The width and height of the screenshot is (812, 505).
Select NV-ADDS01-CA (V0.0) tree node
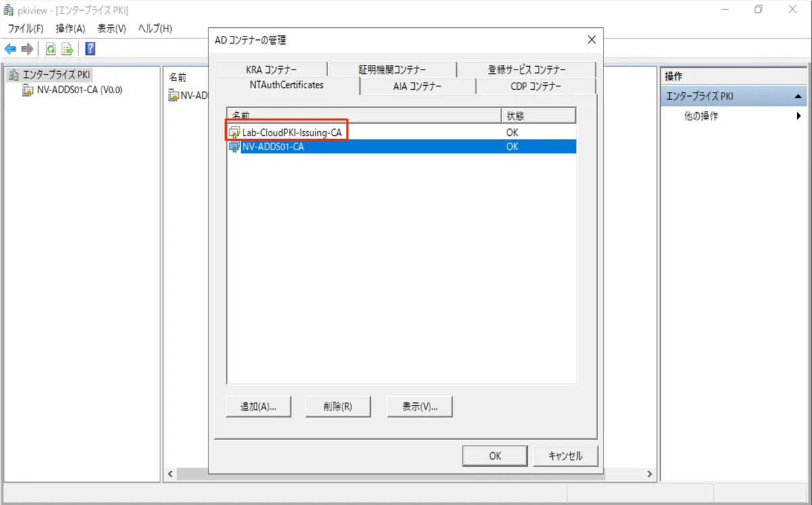coord(80,90)
